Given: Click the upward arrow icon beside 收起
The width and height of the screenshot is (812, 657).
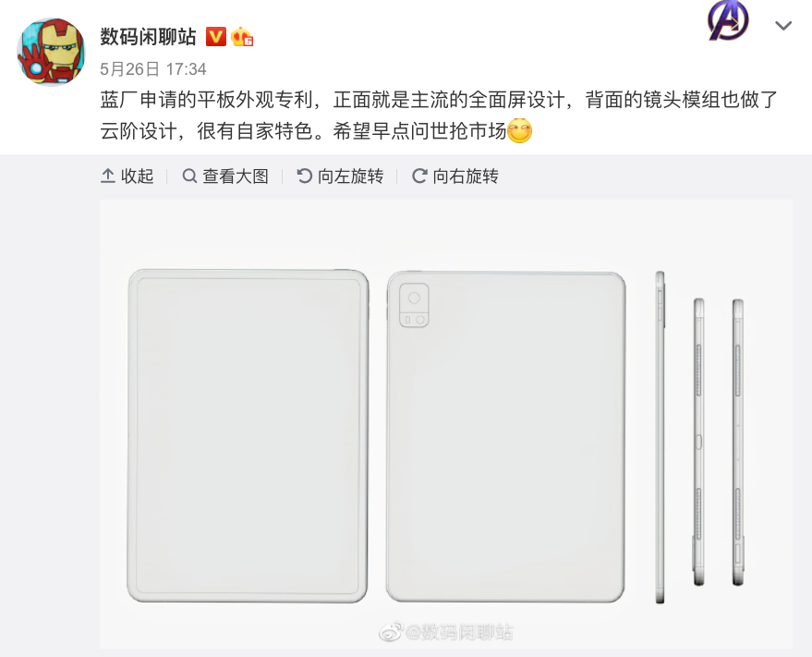Looking at the screenshot, I should point(108,176).
